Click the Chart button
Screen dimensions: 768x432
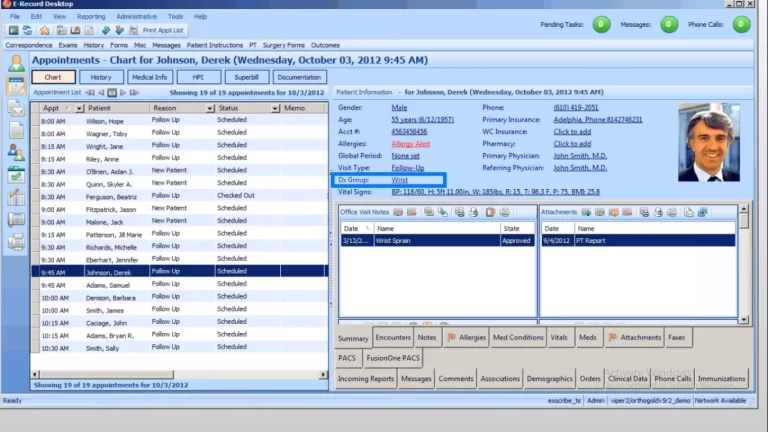(53, 77)
